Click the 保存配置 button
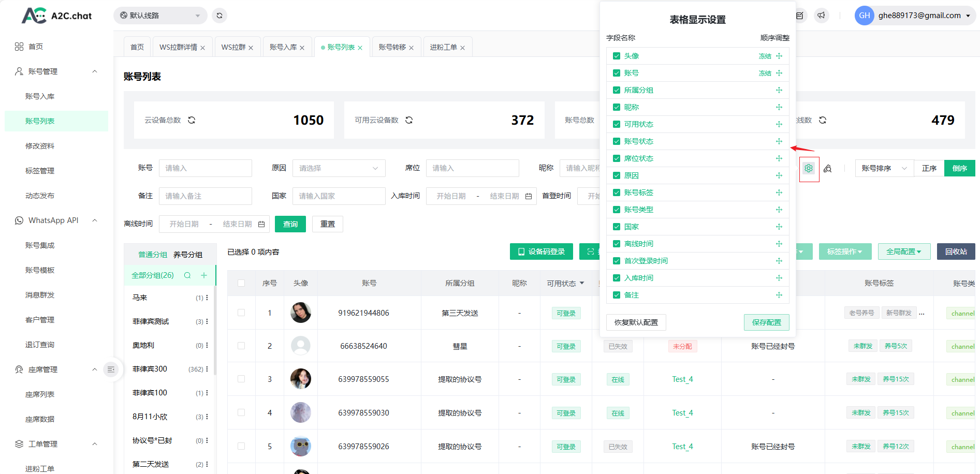The image size is (980, 474). 766,322
